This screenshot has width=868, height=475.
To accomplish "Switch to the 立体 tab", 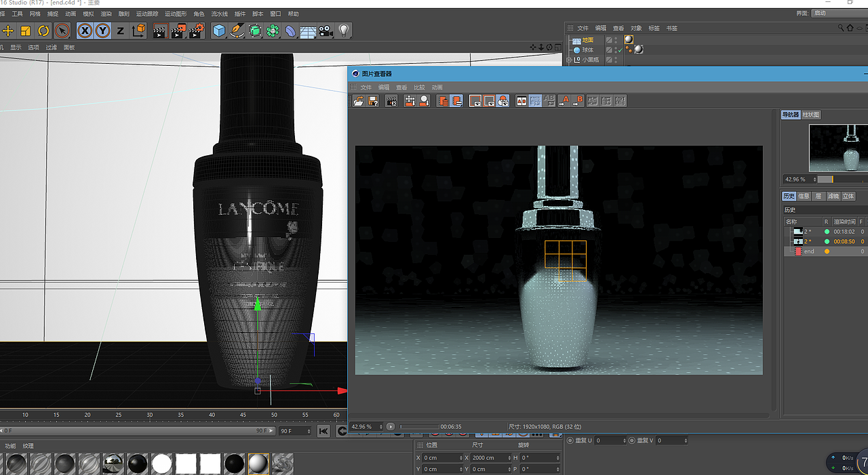I will (848, 197).
